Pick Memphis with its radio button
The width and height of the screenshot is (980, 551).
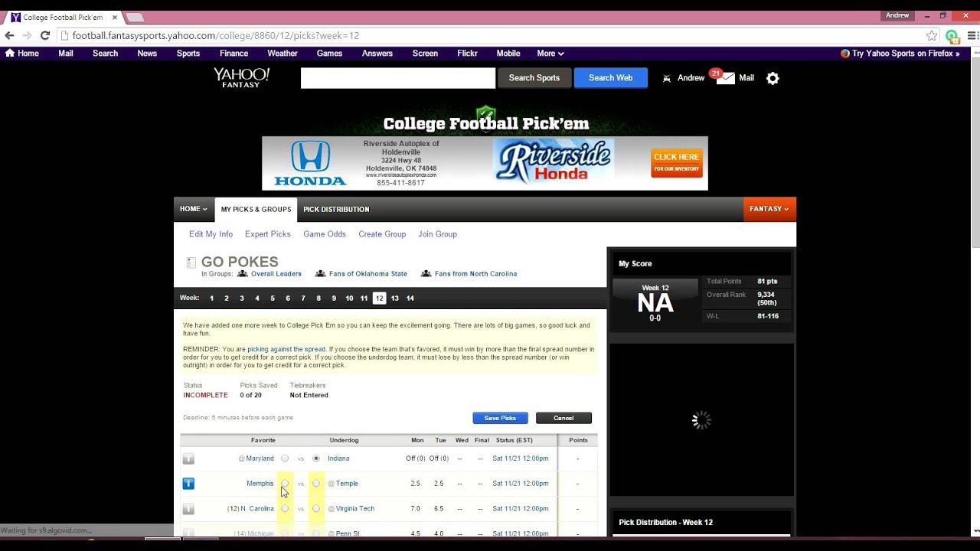(285, 484)
